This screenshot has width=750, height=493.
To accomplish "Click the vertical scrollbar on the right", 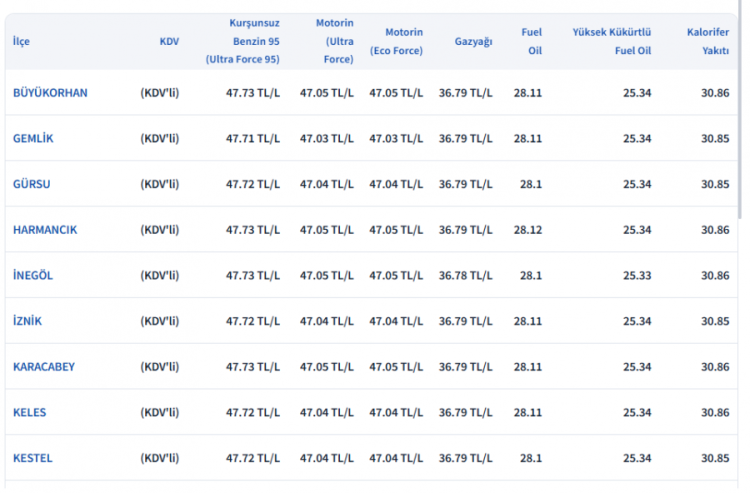I will tap(740, 120).
